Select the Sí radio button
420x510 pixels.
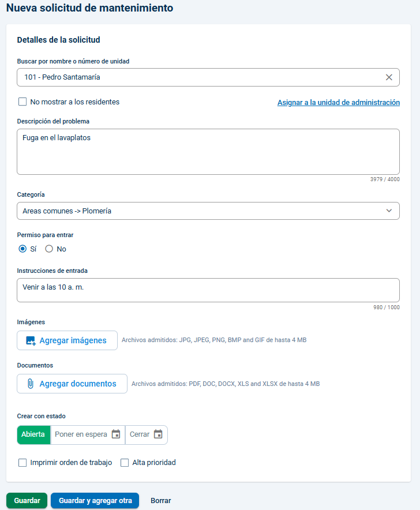point(22,249)
